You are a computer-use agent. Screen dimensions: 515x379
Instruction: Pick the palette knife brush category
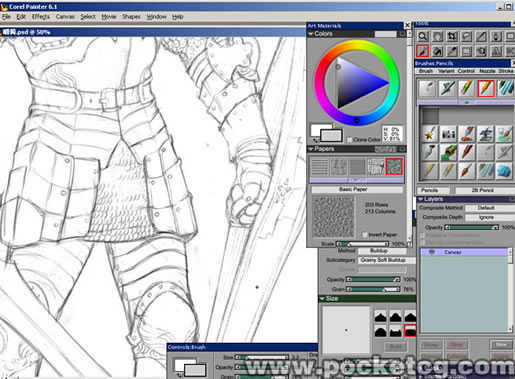point(430,152)
